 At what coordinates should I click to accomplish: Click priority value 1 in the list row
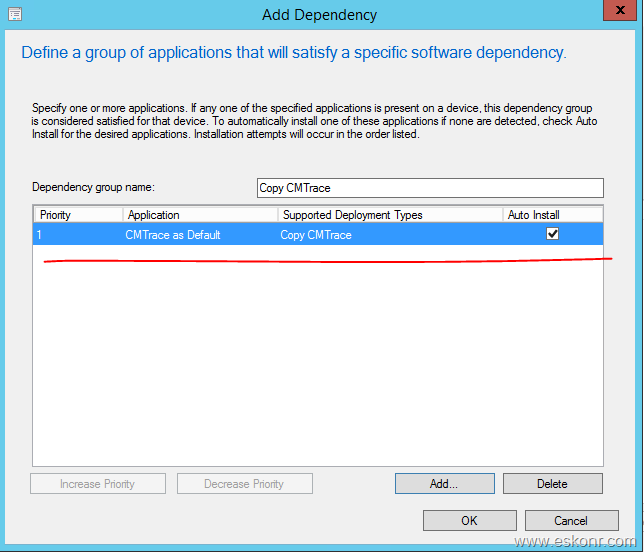coord(39,235)
